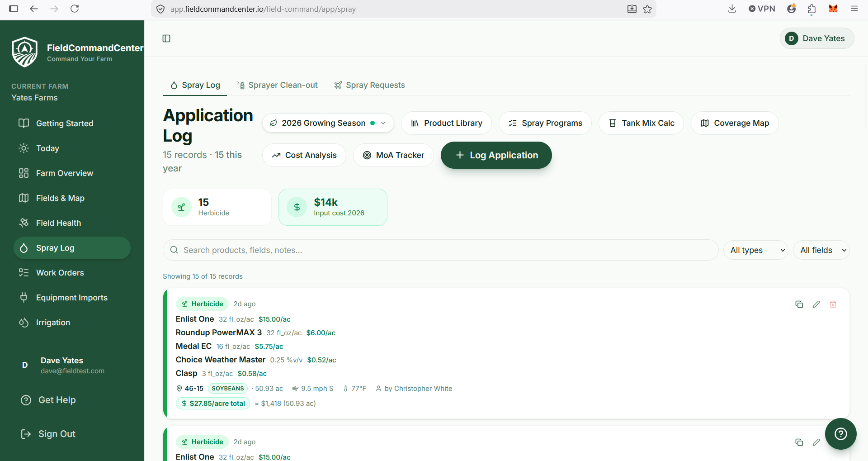Image resolution: width=868 pixels, height=461 pixels.
Task: Switch to the Spray Requests tab
Action: [x=369, y=85]
